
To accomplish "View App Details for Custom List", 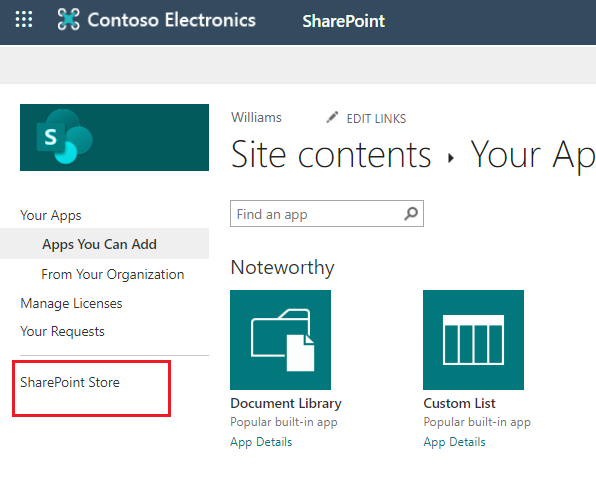I will click(455, 442).
